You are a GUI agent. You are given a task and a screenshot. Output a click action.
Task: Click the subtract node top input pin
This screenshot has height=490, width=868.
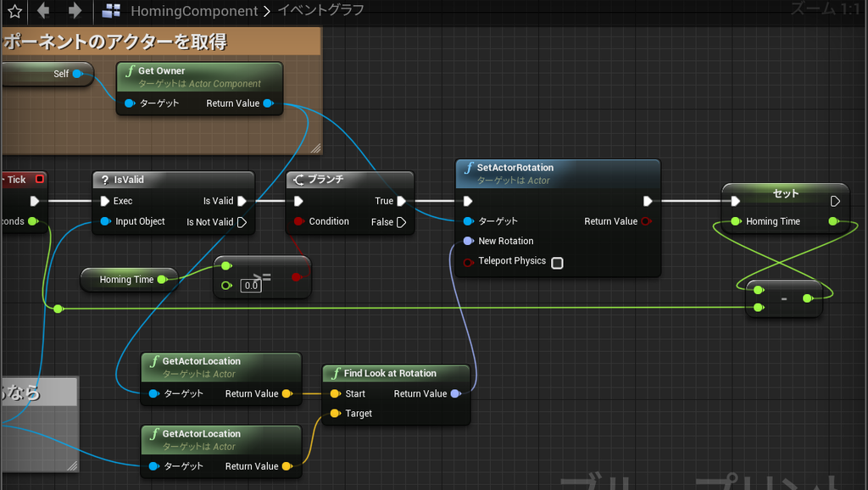tap(759, 290)
